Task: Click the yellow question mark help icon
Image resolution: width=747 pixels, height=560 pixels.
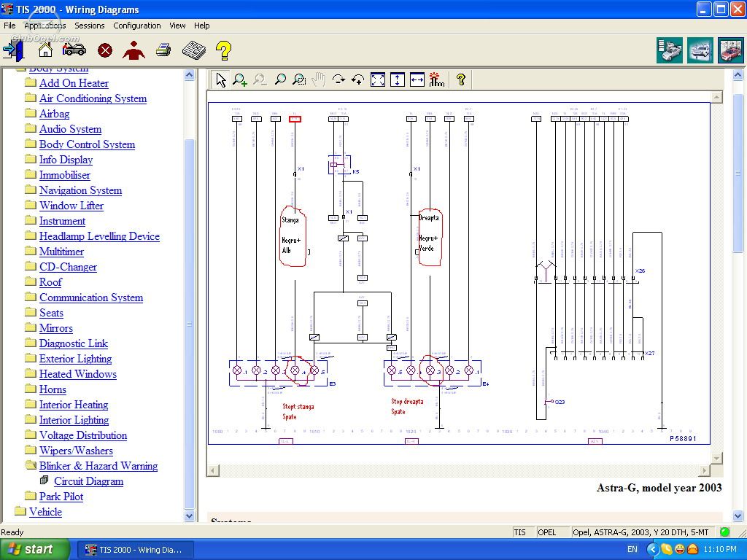Action: point(223,50)
